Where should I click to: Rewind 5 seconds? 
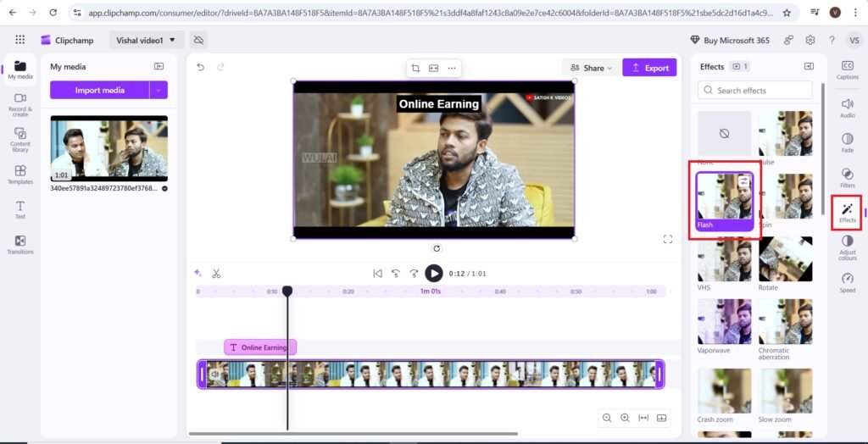click(x=396, y=274)
